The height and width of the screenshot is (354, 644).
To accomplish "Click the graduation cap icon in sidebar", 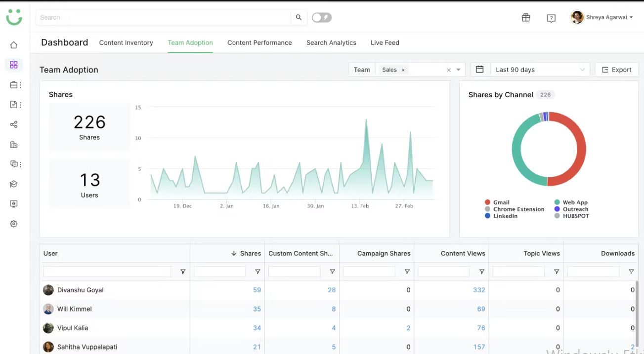I will (x=14, y=184).
